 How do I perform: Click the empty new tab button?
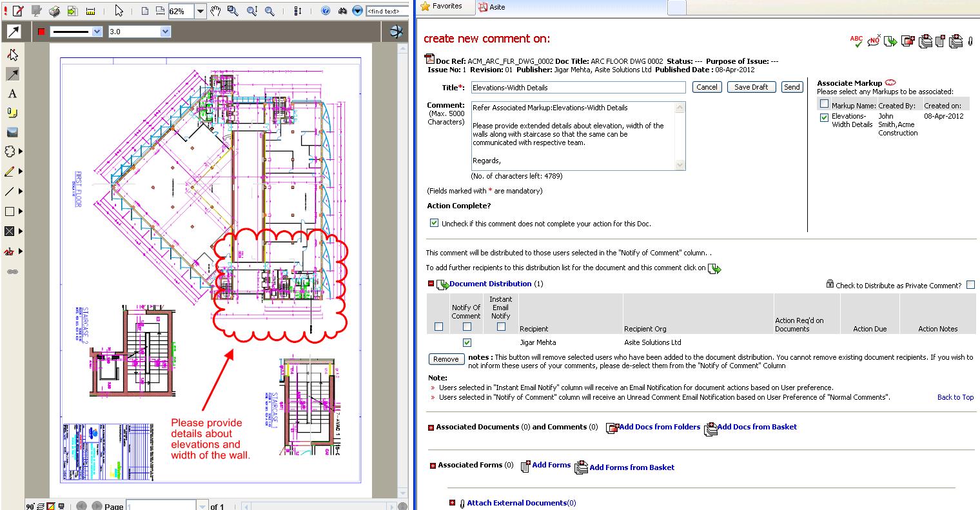[676, 7]
